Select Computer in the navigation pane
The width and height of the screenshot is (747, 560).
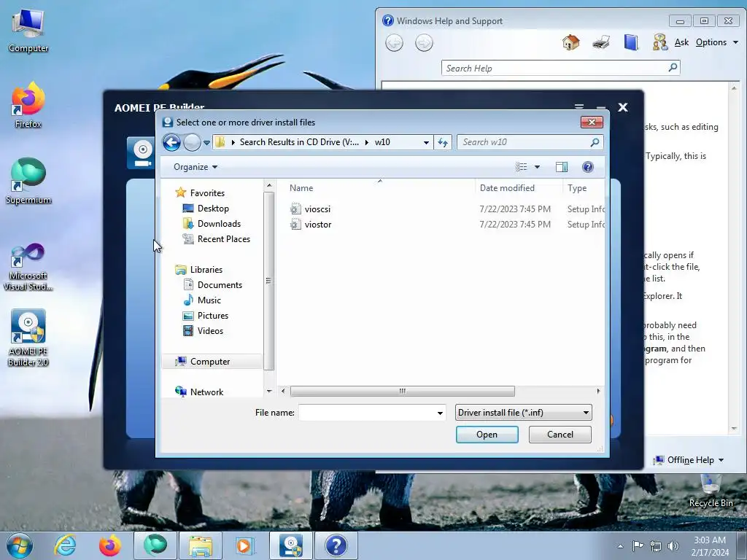click(x=209, y=362)
